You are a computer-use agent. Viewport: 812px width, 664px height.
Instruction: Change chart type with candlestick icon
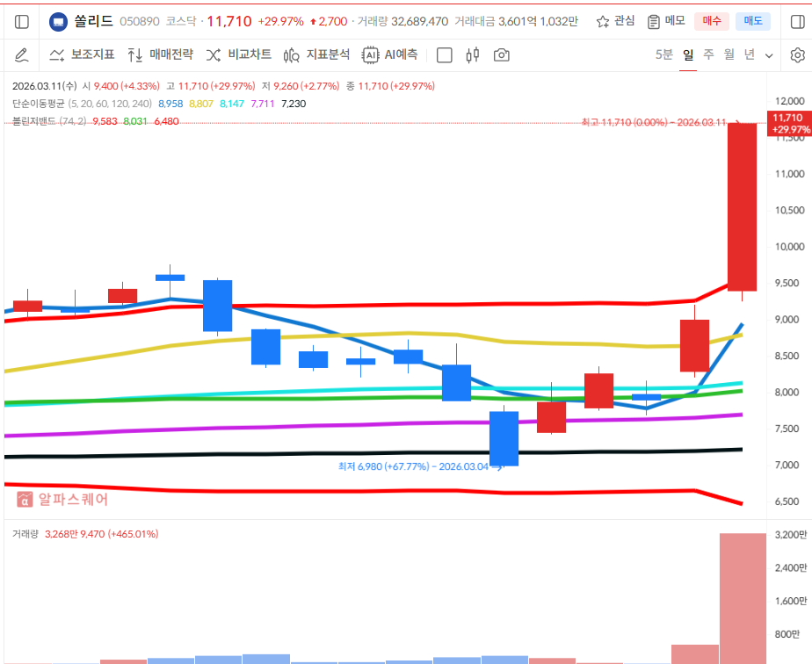pos(473,55)
